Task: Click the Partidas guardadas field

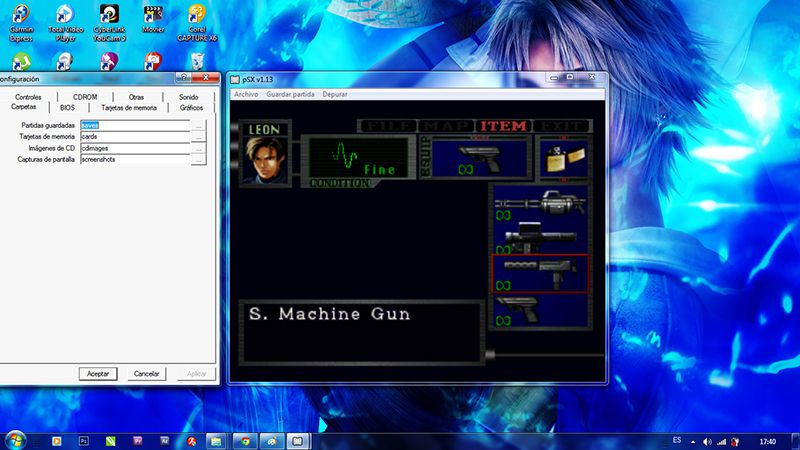Action: click(x=135, y=125)
